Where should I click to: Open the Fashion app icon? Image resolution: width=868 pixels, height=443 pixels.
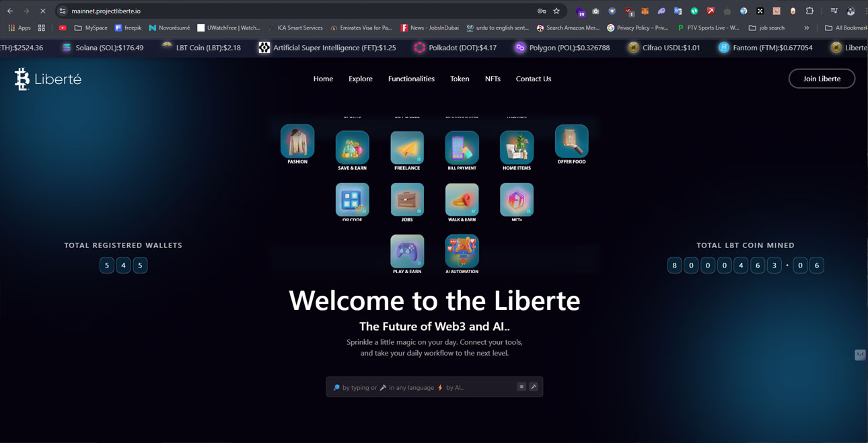coord(297,141)
